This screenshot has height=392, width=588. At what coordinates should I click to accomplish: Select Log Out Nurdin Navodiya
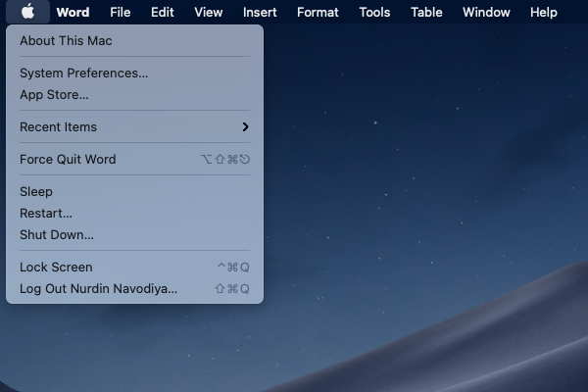point(134,289)
